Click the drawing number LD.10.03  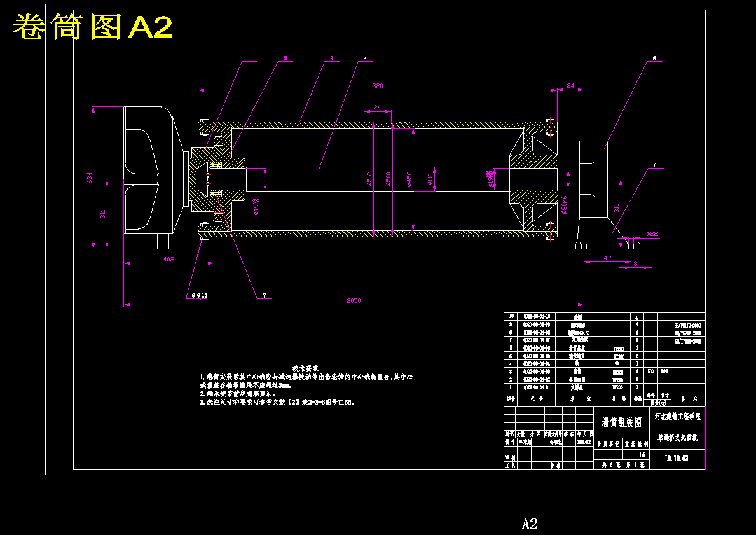pos(677,458)
